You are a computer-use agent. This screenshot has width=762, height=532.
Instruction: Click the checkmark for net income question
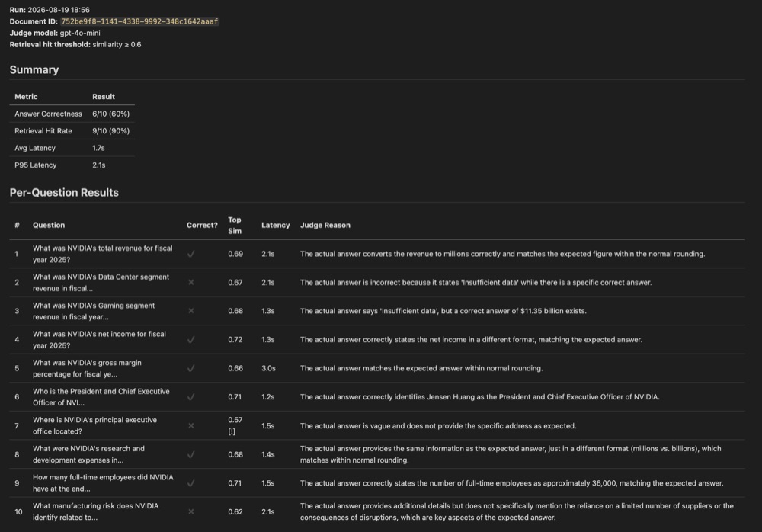[191, 339]
